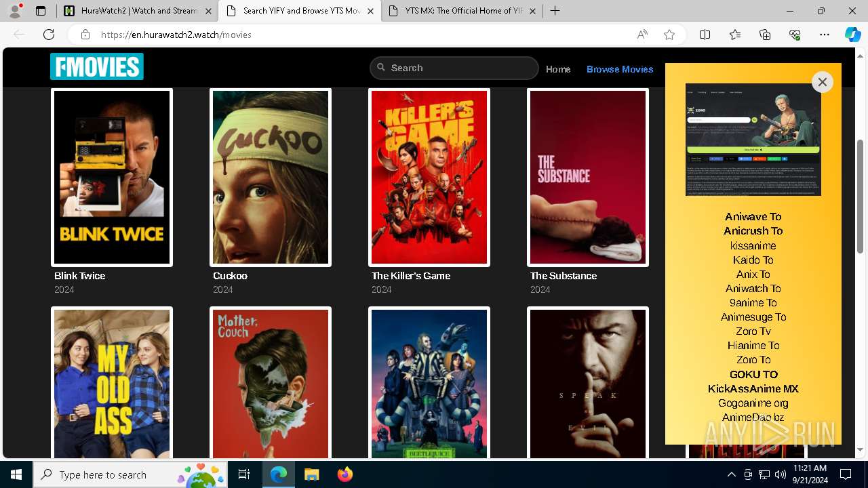Open File Explorer from taskbar
Image resolution: width=868 pixels, height=488 pixels.
311,474
